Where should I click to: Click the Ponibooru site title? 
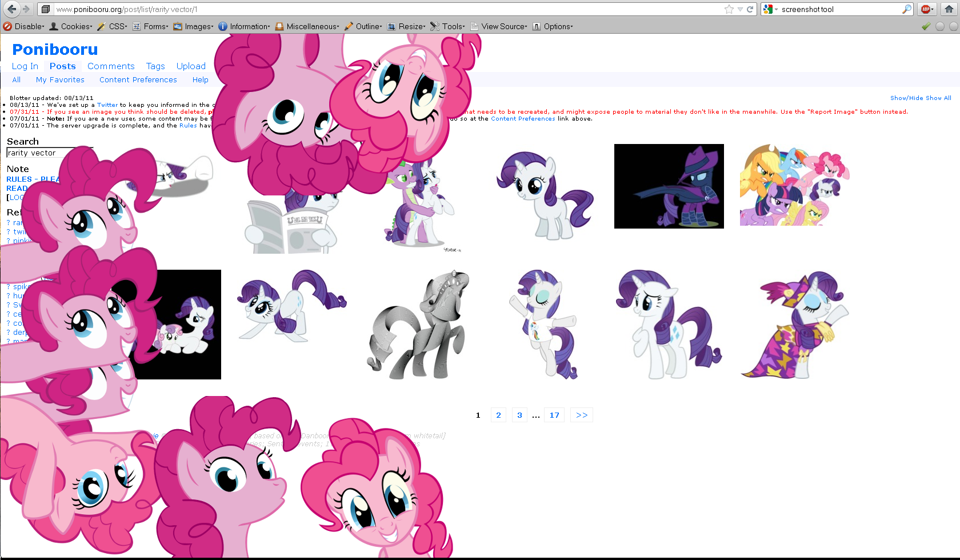pos(55,50)
